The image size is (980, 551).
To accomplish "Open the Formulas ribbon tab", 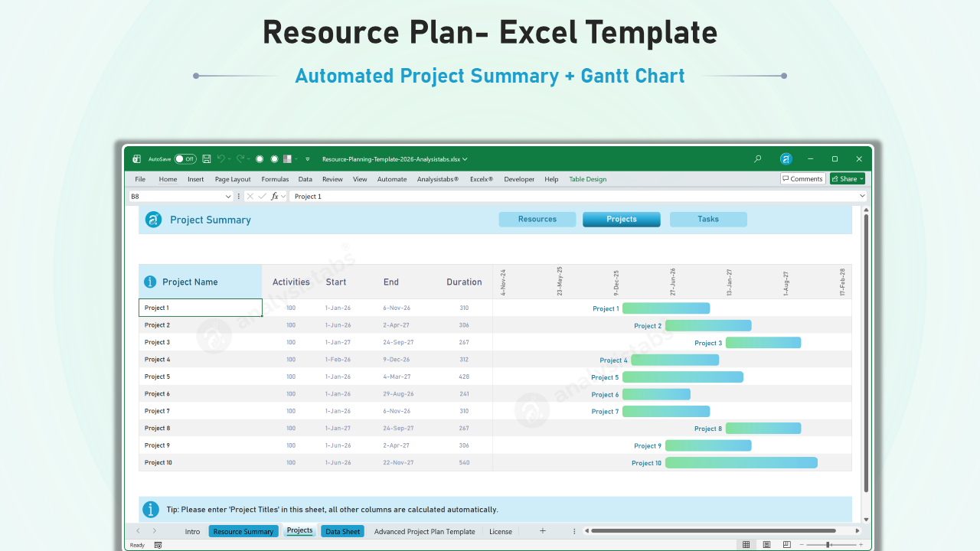I will coord(275,178).
